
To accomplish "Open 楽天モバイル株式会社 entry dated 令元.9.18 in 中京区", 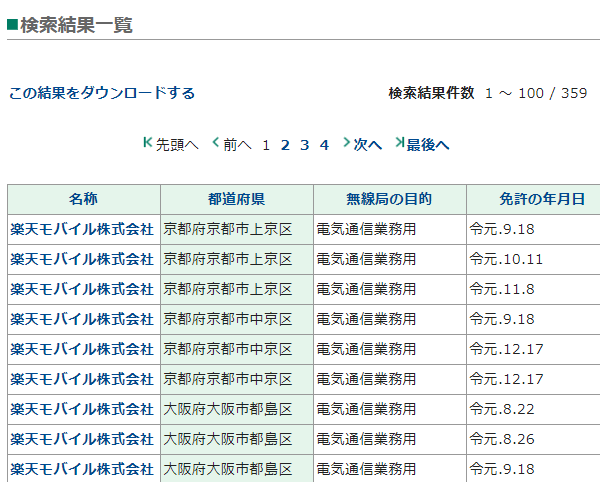I will 82,319.
